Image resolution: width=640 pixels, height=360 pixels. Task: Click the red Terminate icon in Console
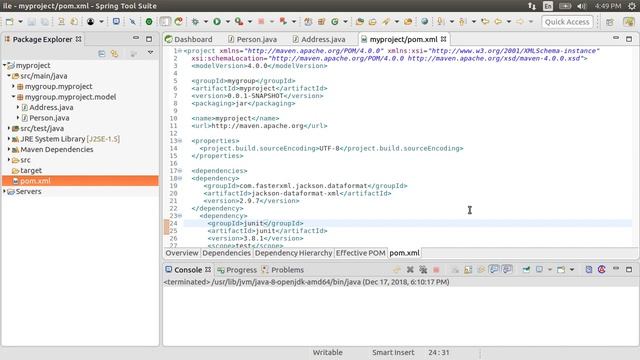(x=436, y=270)
